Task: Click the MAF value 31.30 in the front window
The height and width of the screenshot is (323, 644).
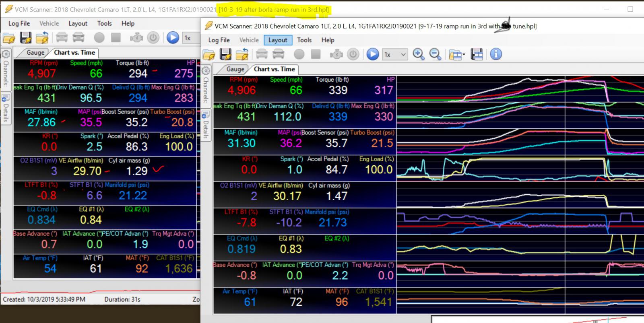Action: [242, 143]
